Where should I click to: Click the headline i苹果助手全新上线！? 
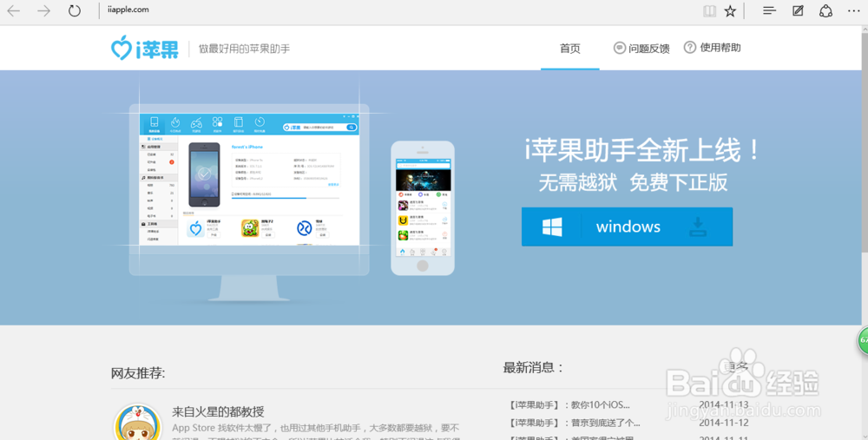point(642,150)
